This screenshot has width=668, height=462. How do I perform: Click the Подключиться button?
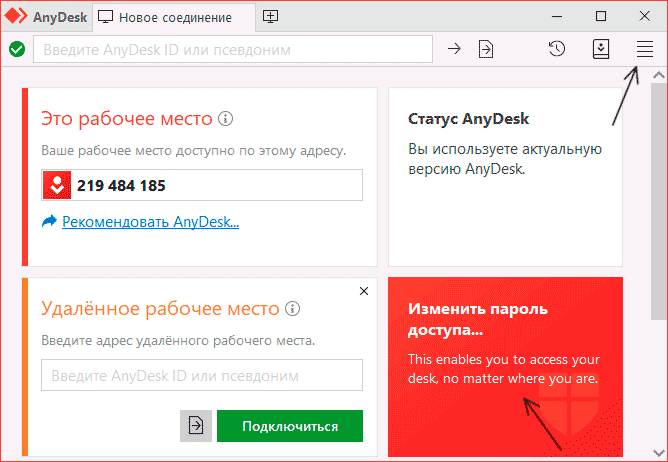(290, 426)
